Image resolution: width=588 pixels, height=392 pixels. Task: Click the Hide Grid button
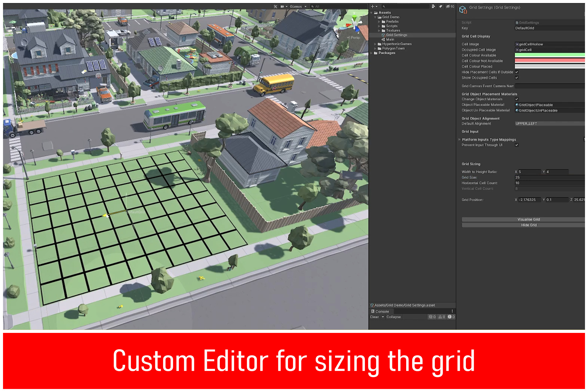pos(529,225)
